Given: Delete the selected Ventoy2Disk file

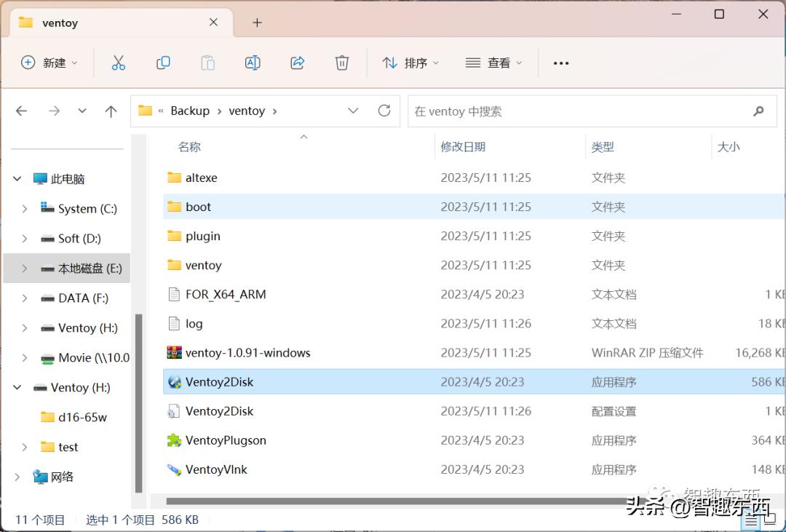Looking at the screenshot, I should coord(341,63).
